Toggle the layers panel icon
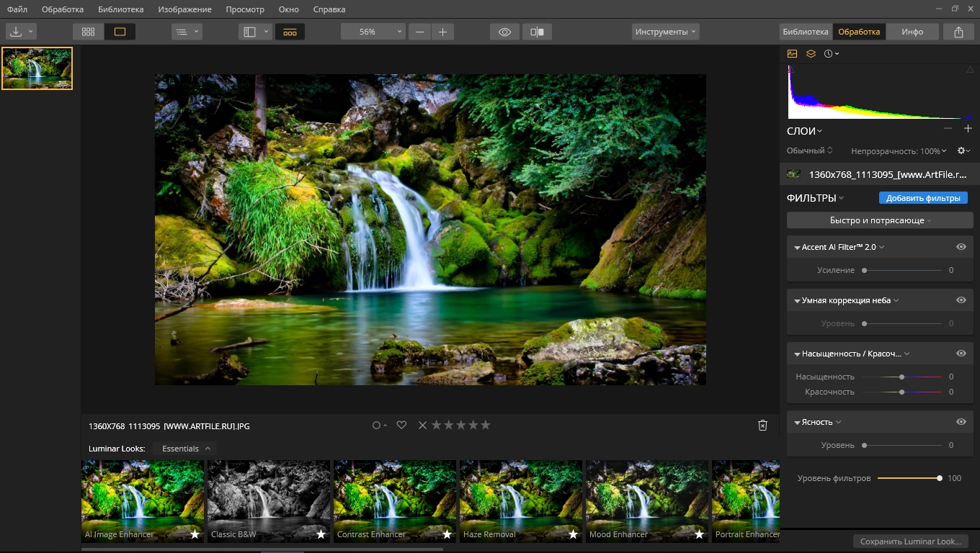The height and width of the screenshot is (553, 980). tap(811, 54)
